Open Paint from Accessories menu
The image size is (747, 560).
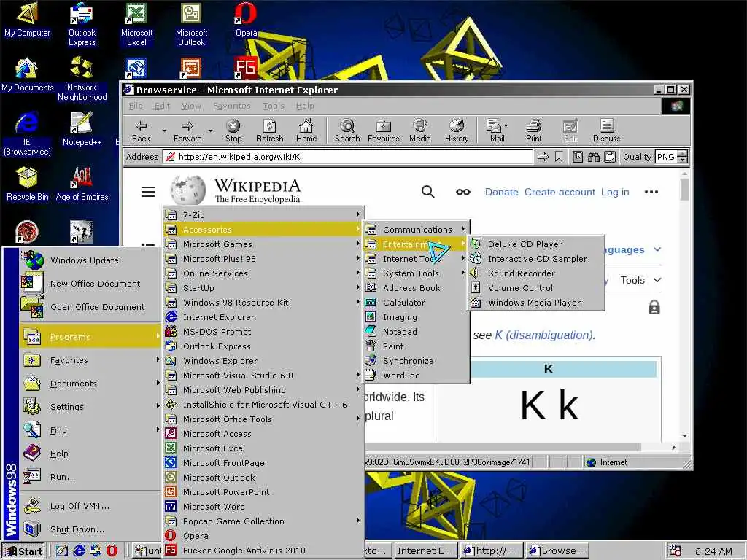(416, 346)
